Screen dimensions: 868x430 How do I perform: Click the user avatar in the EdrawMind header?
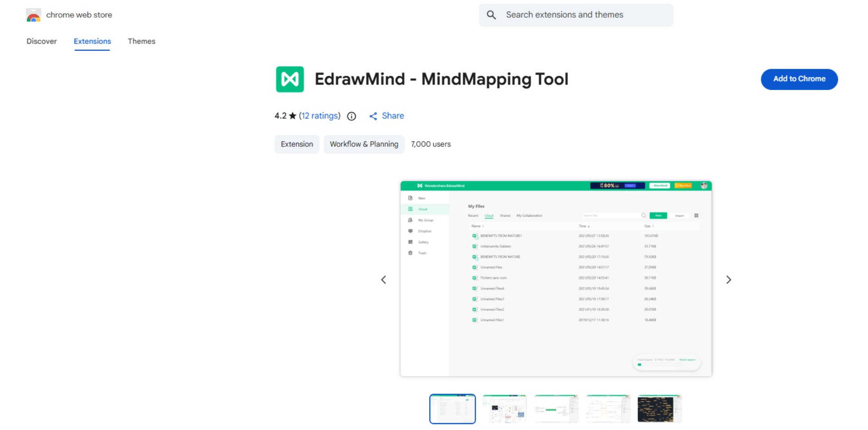(704, 185)
